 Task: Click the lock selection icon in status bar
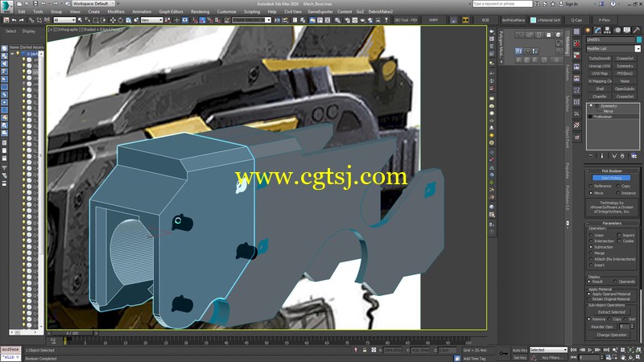(365, 350)
